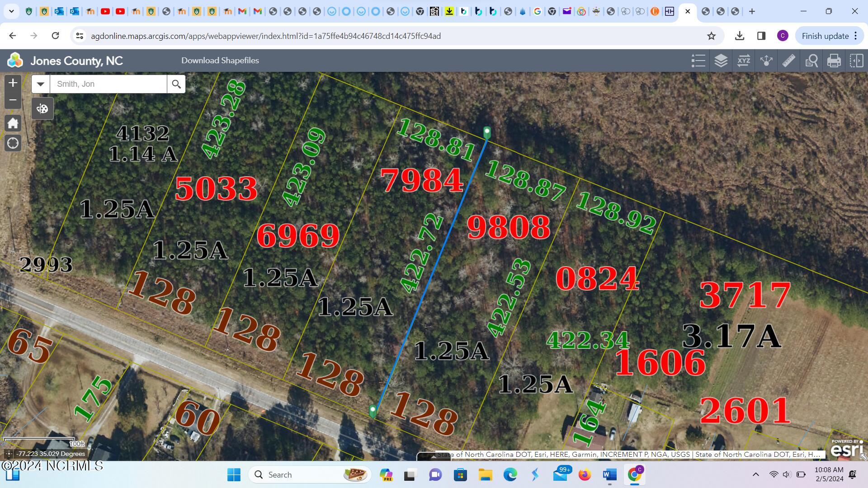
Task: Open the Query search widget with magnifier
Action: (811, 61)
